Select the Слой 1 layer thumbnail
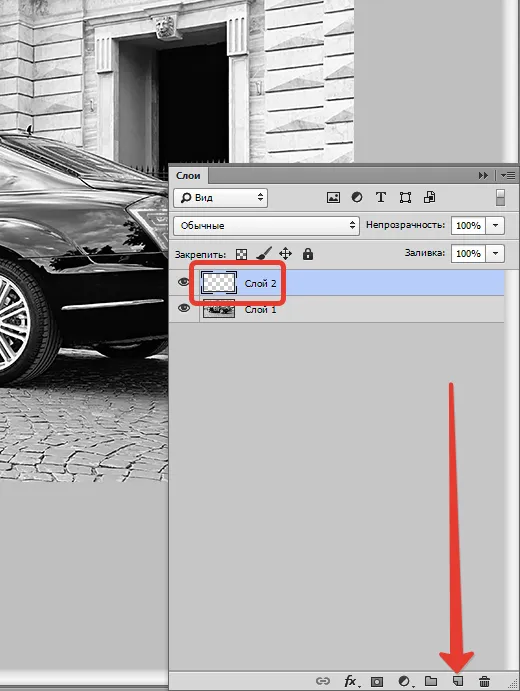The height and width of the screenshot is (691, 520). point(219,308)
